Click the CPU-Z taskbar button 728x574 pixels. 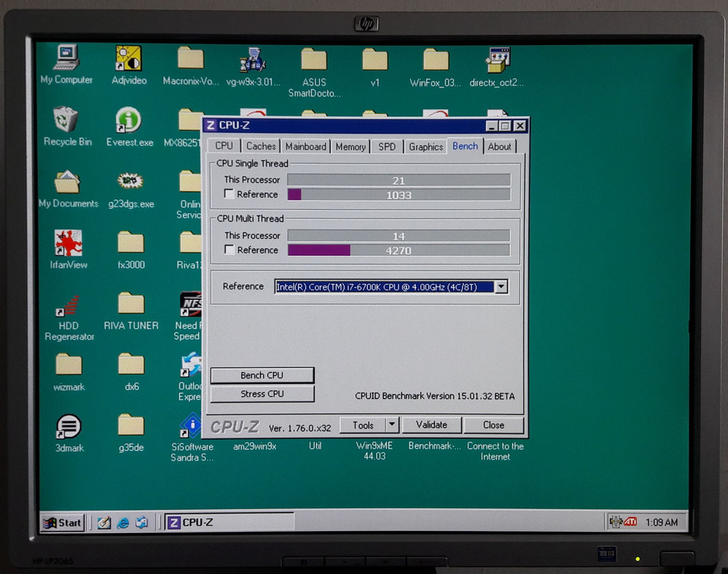point(230,522)
